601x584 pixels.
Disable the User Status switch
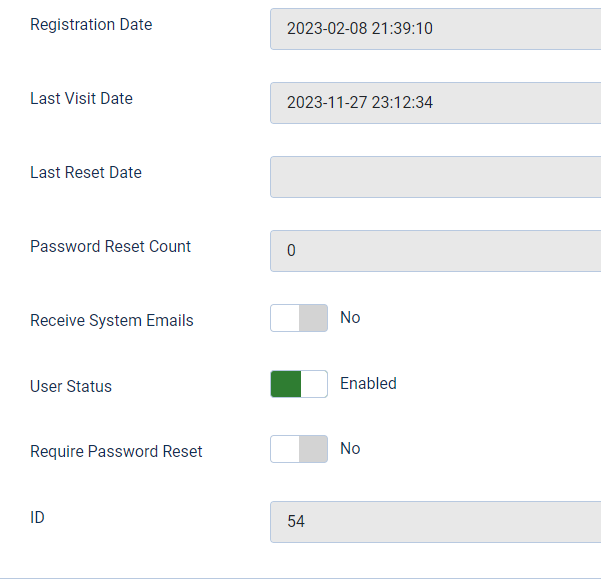point(298,384)
